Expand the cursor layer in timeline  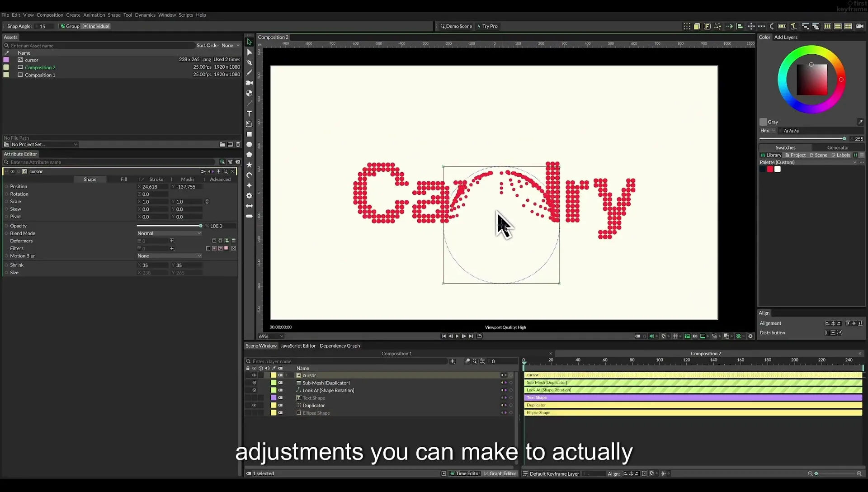(286, 376)
